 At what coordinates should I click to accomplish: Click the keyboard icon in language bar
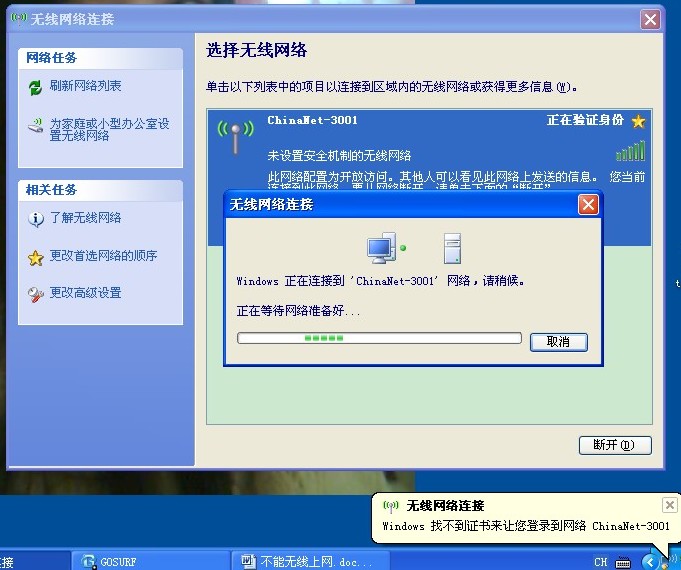(623, 562)
